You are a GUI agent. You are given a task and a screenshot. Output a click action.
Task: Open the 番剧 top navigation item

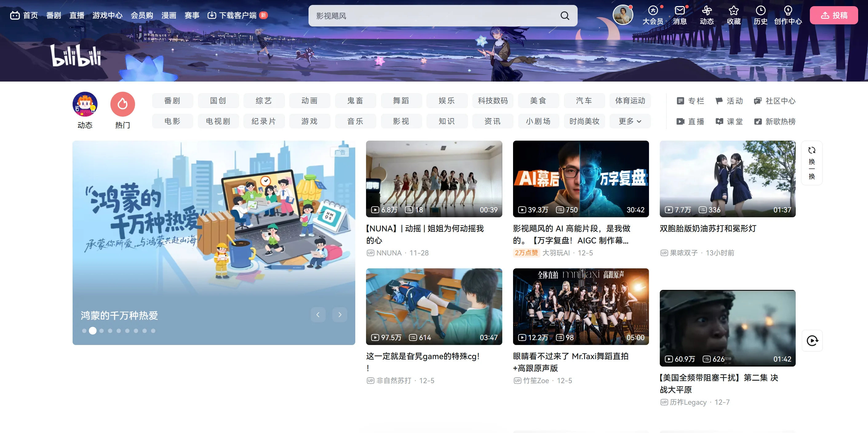point(54,15)
